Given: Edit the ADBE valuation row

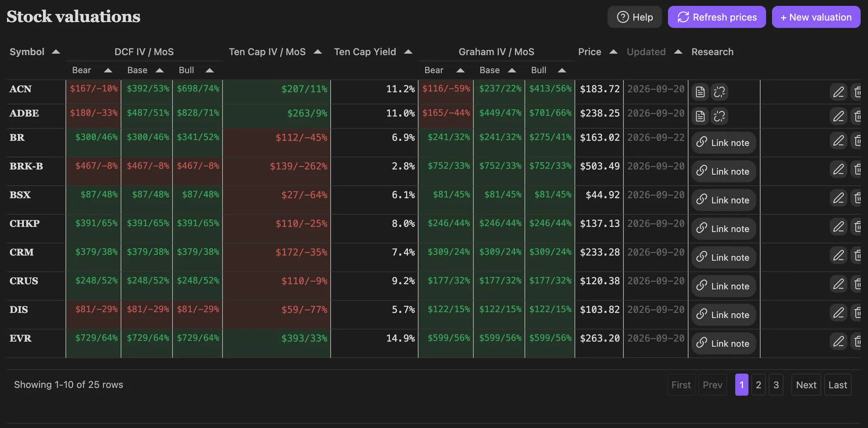Looking at the screenshot, I should pyautogui.click(x=838, y=116).
